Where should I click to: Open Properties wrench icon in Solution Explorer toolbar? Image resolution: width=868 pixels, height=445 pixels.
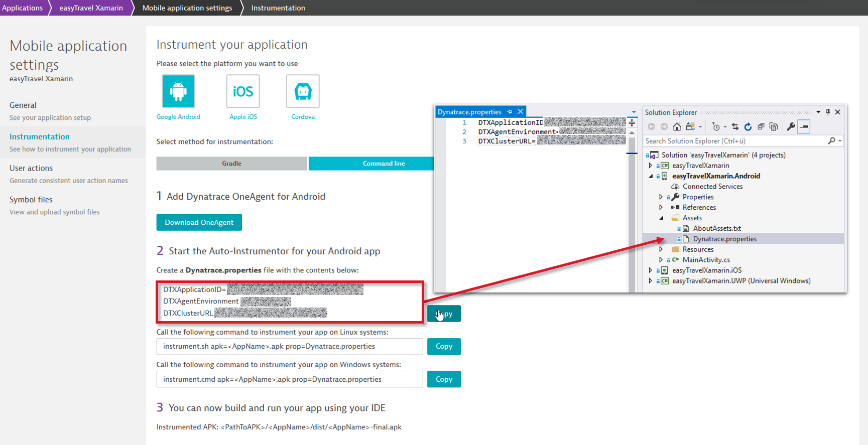791,127
